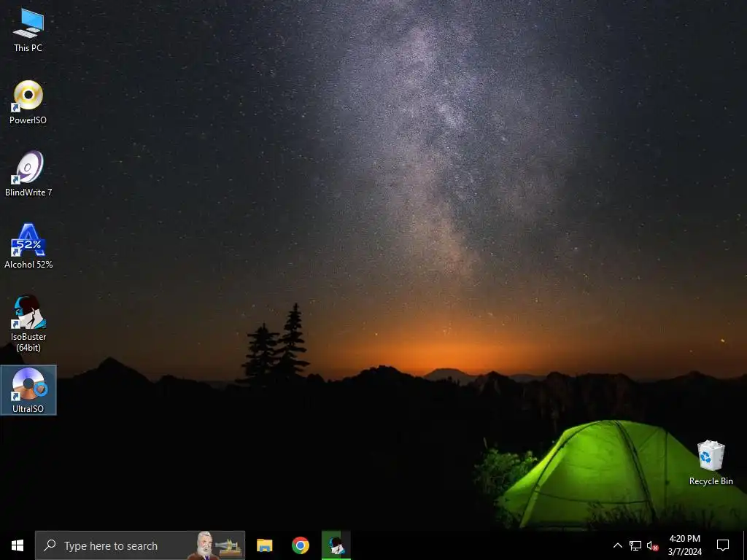The image size is (747, 560).
Task: Click the Type here to search box
Action: 140,545
